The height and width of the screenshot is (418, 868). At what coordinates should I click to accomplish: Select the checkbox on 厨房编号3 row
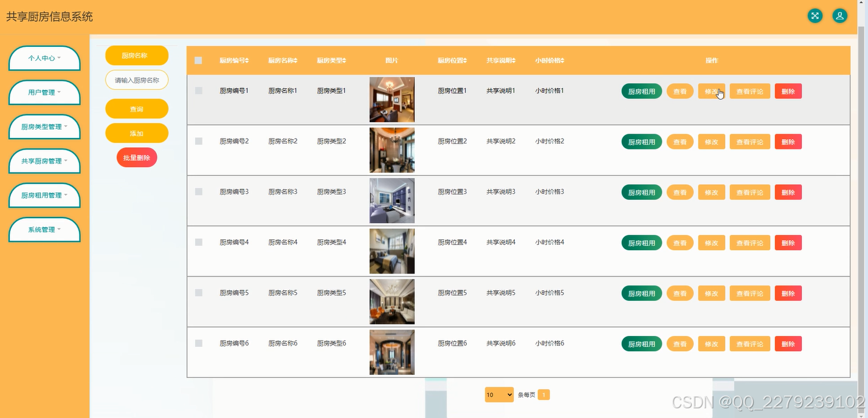tap(198, 191)
